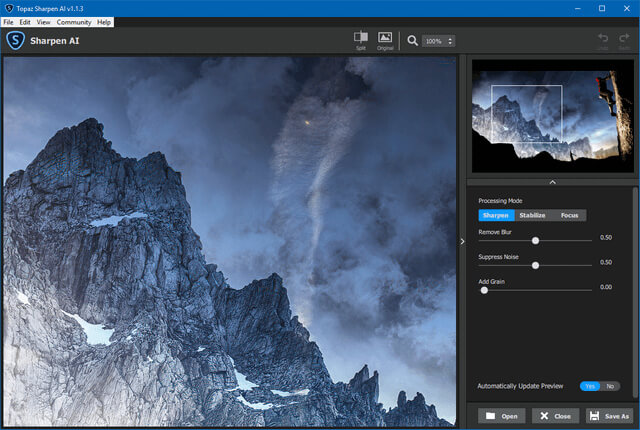Viewport: 640px width, 430px height.
Task: Show the Original image view
Action: pyautogui.click(x=385, y=38)
